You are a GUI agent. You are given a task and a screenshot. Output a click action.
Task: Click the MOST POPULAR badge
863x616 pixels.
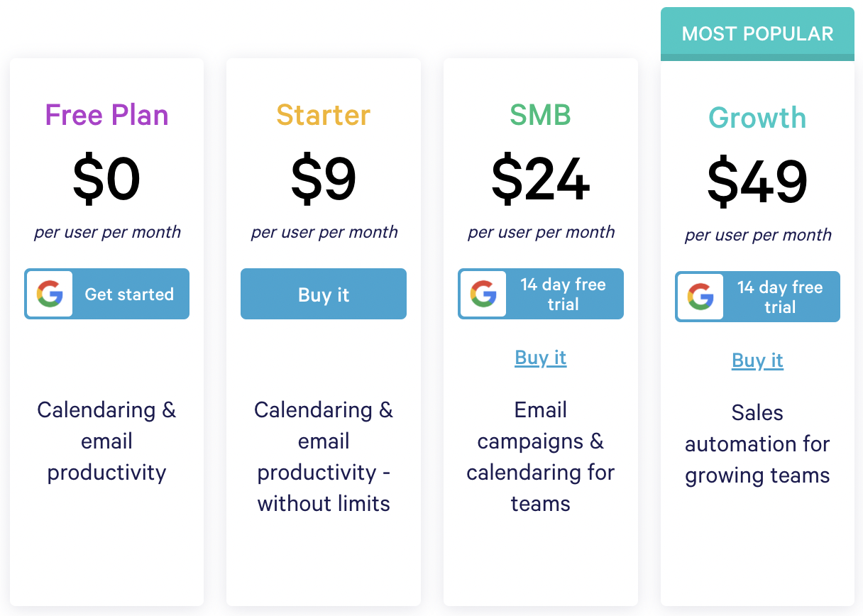click(x=757, y=33)
